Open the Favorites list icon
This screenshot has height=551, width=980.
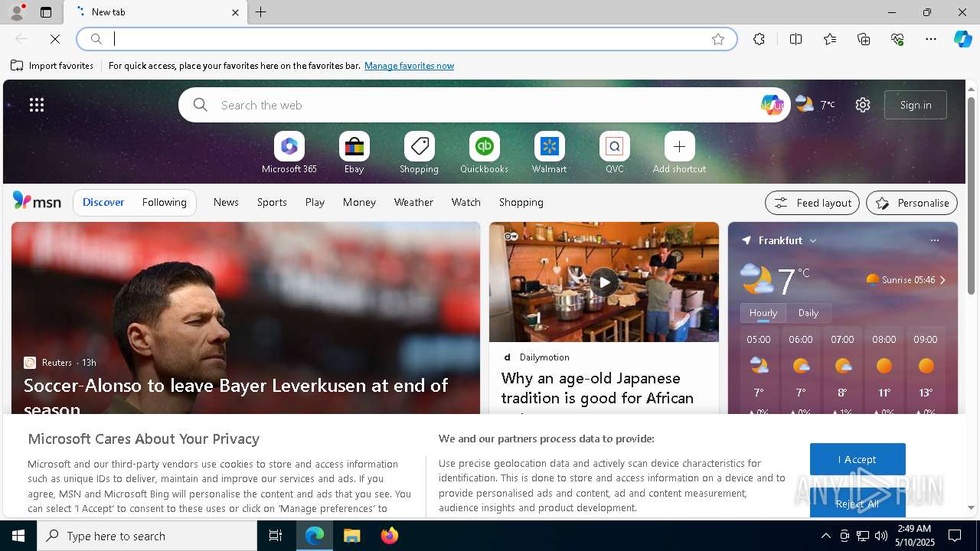point(830,39)
